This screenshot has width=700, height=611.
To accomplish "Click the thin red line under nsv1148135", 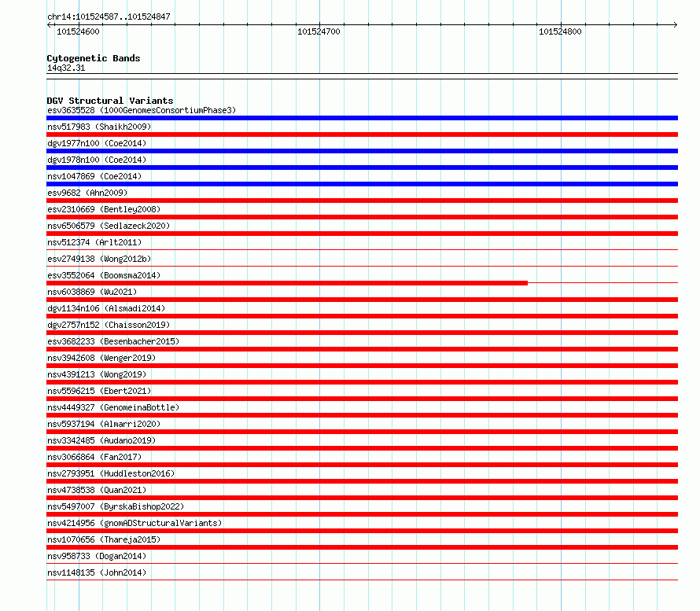I will (362, 580).
